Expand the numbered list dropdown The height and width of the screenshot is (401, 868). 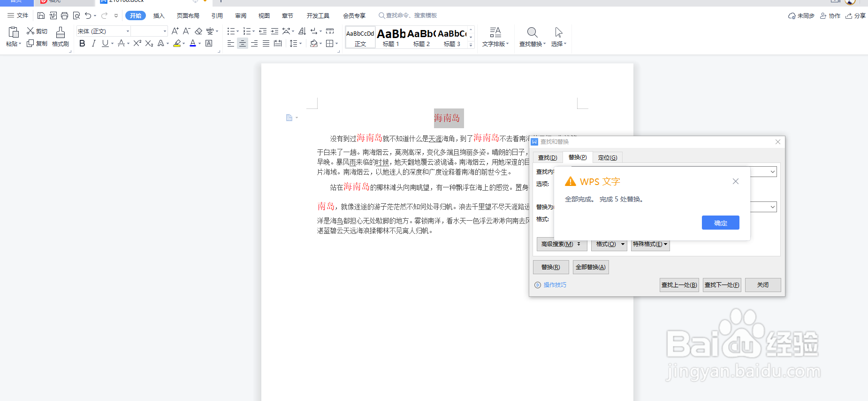pos(253,31)
